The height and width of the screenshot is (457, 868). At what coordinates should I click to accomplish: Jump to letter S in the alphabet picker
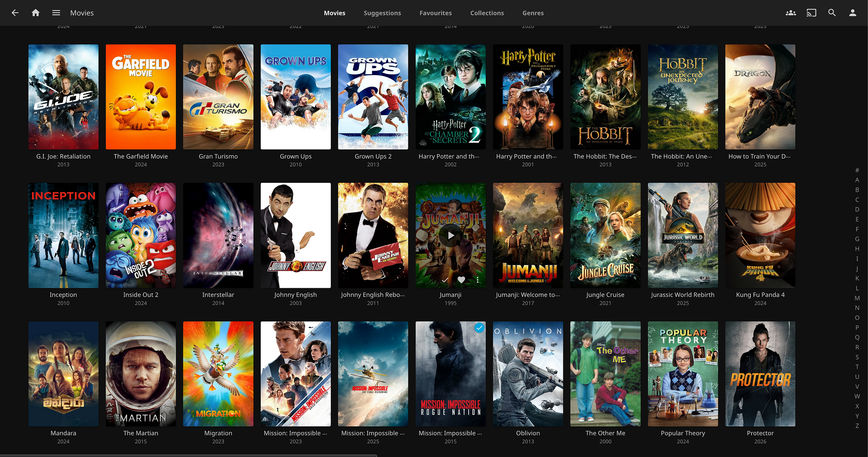tap(857, 357)
